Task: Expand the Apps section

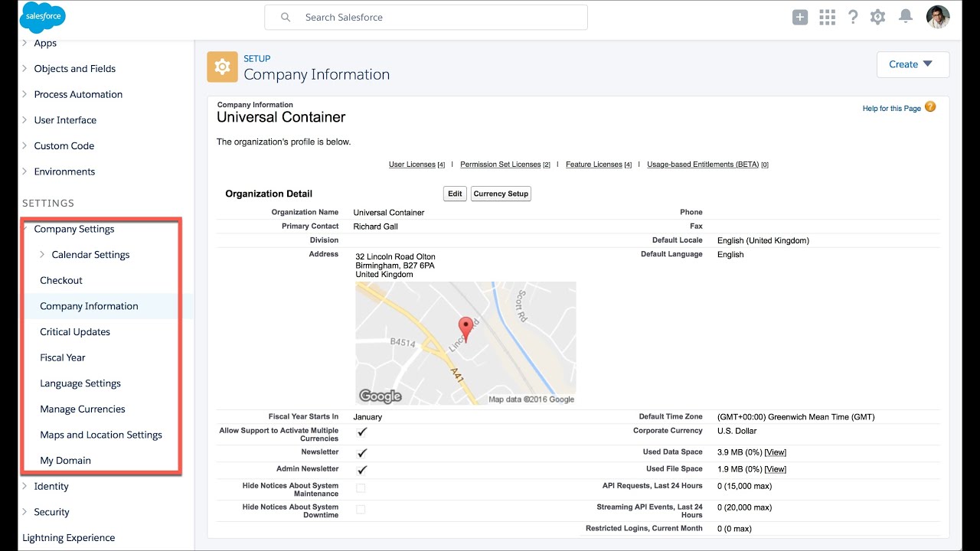Action: coord(25,43)
